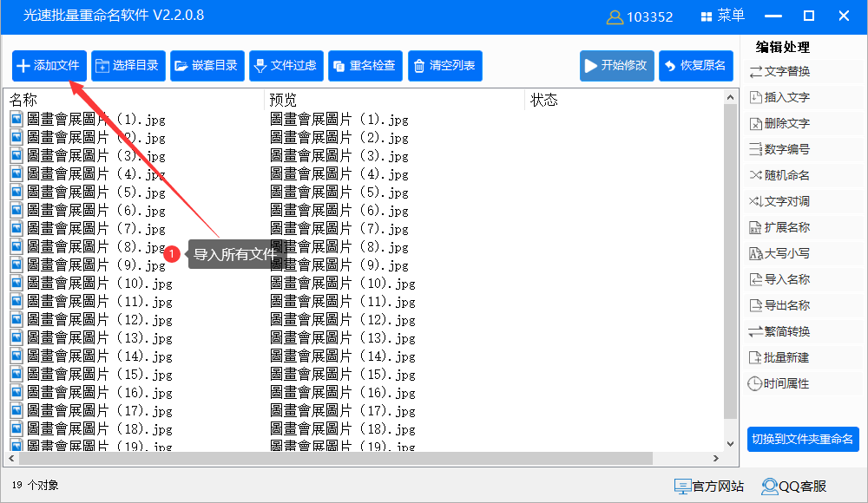Viewport: 868px width, 503px height.
Task: Open the 随机命名 random naming tool
Action: [x=779, y=175]
